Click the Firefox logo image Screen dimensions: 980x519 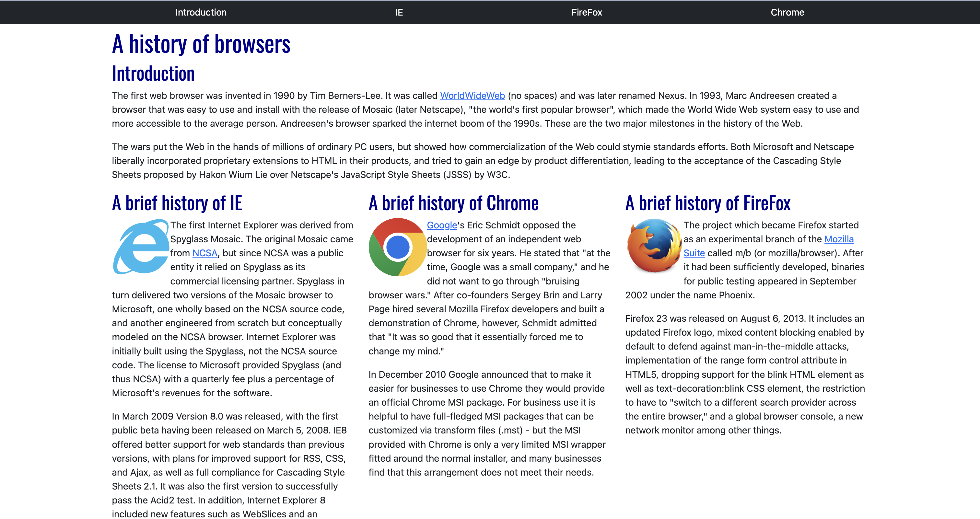click(x=654, y=246)
